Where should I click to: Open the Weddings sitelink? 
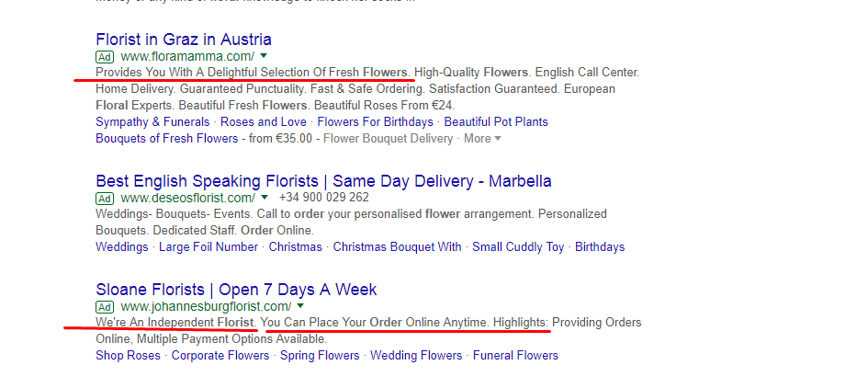(x=122, y=247)
